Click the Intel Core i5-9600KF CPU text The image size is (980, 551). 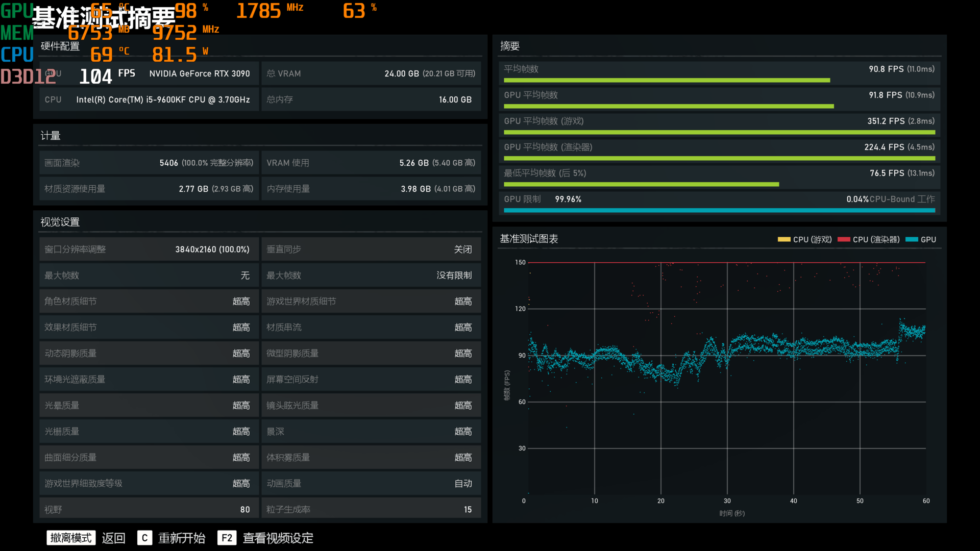163,99
